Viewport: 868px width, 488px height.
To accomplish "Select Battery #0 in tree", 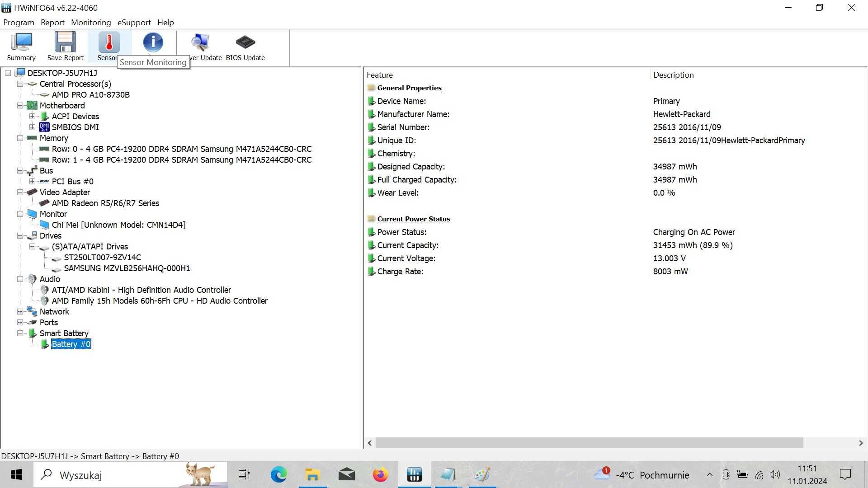I will (71, 344).
